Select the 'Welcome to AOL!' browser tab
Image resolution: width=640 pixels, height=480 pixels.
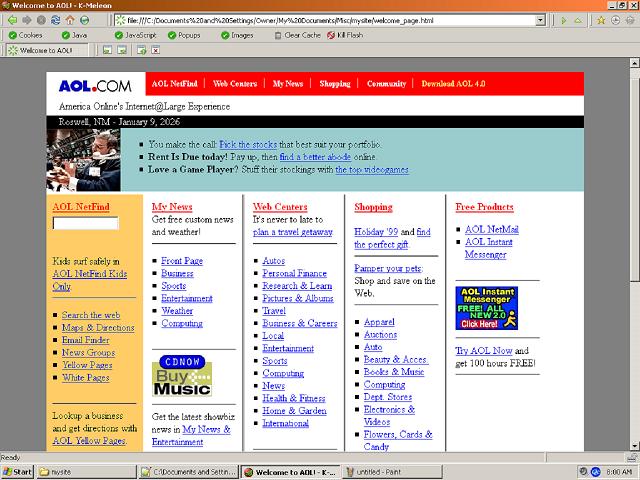[41, 50]
